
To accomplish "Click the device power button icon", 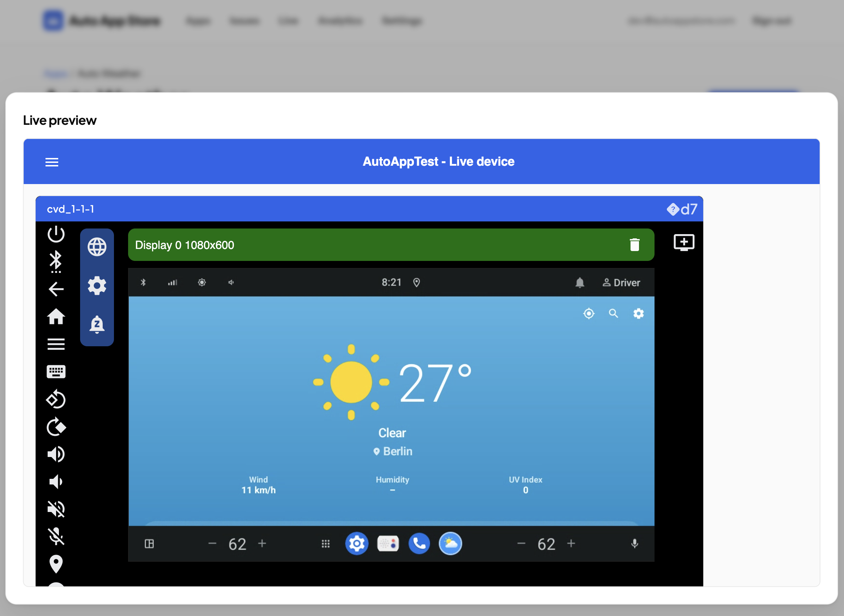I will (x=56, y=234).
